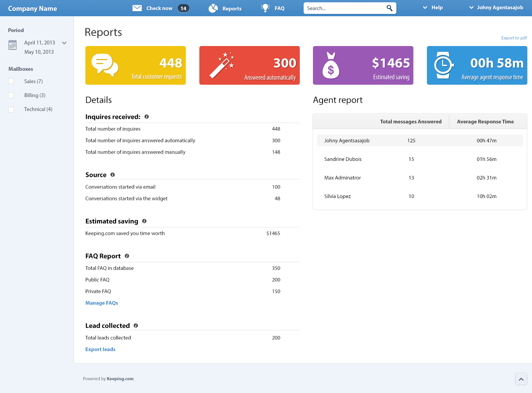The width and height of the screenshot is (532, 393).
Task: Click the envelope icon beside Check now
Action: click(x=137, y=8)
